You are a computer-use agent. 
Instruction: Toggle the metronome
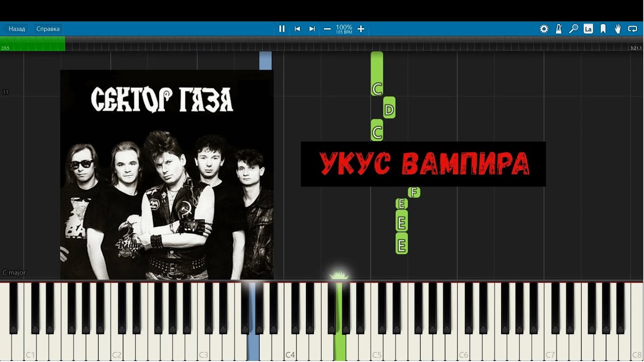point(558,29)
